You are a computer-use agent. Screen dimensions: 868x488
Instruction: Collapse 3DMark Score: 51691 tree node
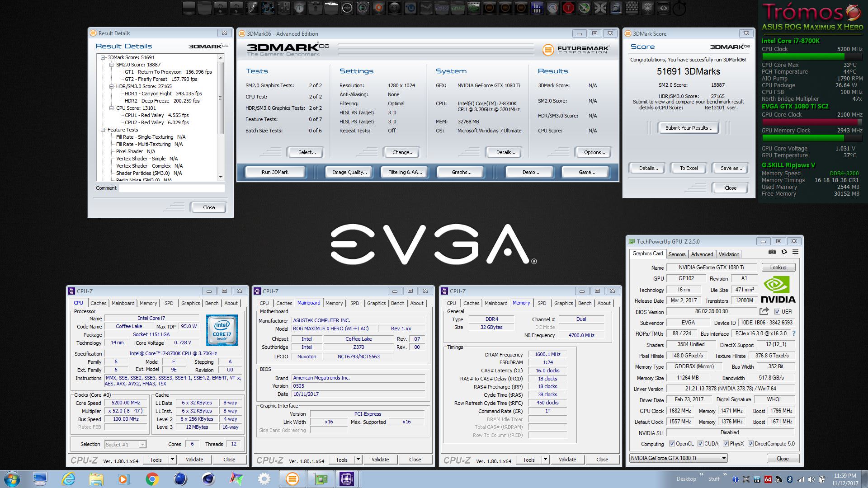coord(103,57)
